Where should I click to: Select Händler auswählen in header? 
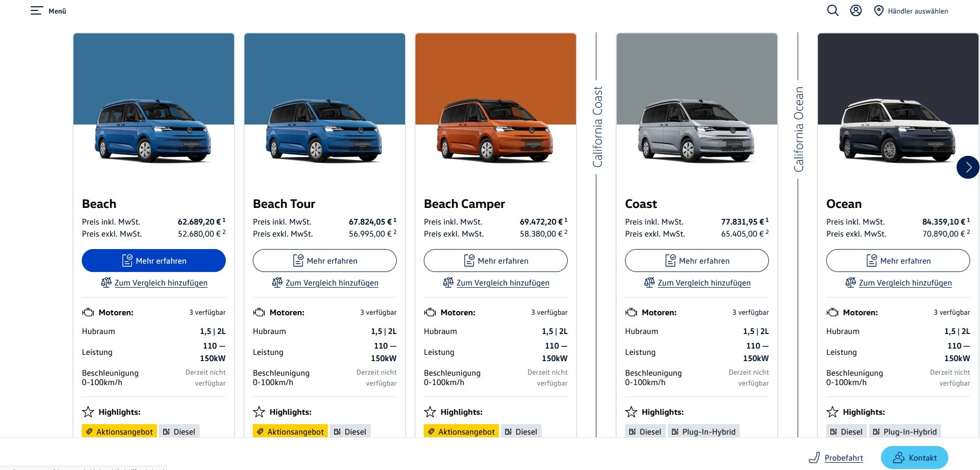click(917, 11)
